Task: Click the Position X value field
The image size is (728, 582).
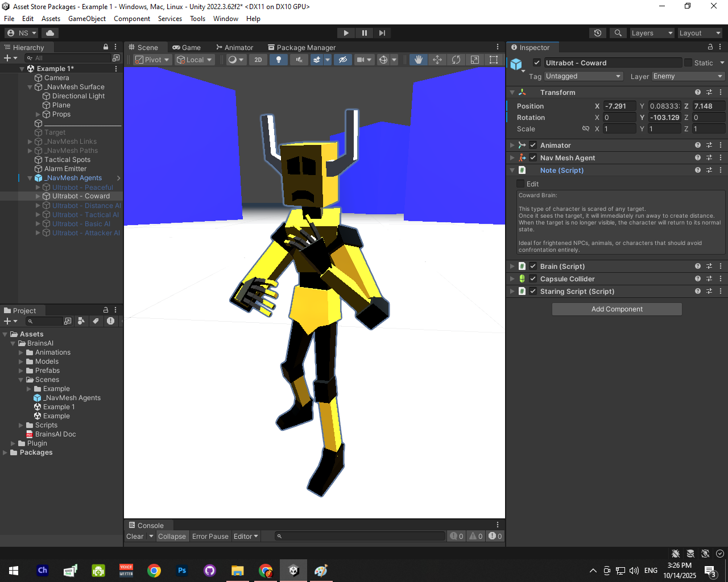Action: point(619,106)
